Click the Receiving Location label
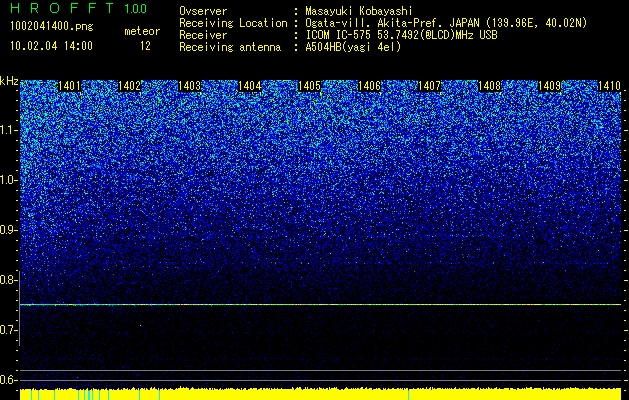629x400 pixels. pyautogui.click(x=233, y=23)
